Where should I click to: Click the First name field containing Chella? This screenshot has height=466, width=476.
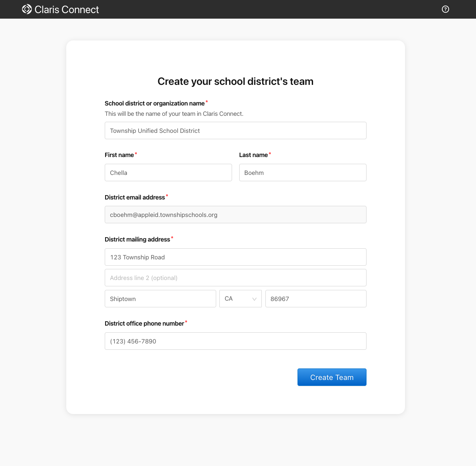(168, 173)
